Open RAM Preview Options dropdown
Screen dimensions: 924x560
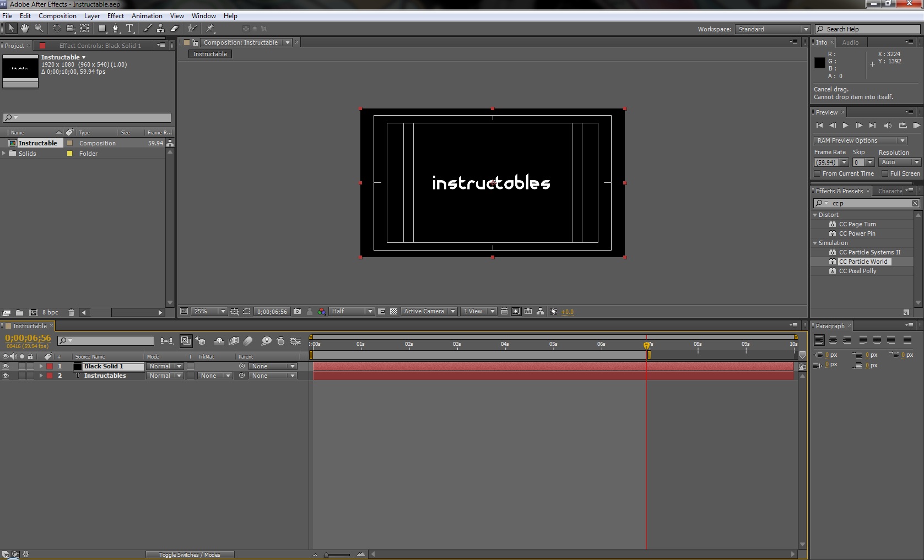pos(860,141)
